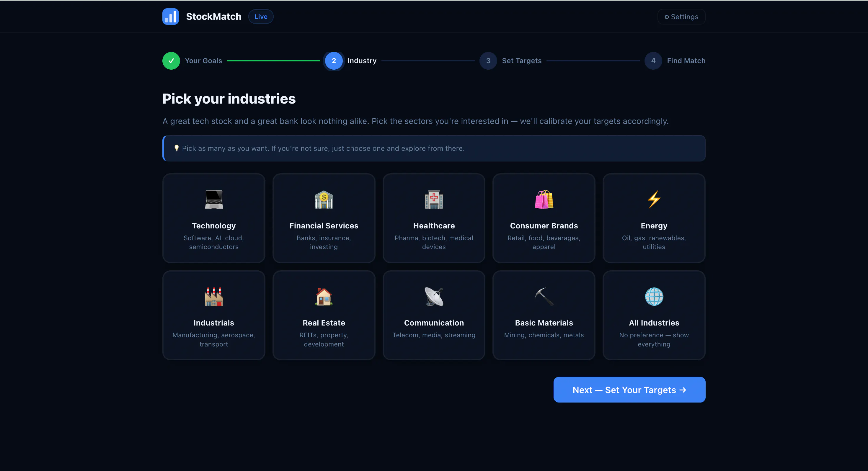Click the Set Targets step label
This screenshot has height=471, width=868.
(x=522, y=60)
